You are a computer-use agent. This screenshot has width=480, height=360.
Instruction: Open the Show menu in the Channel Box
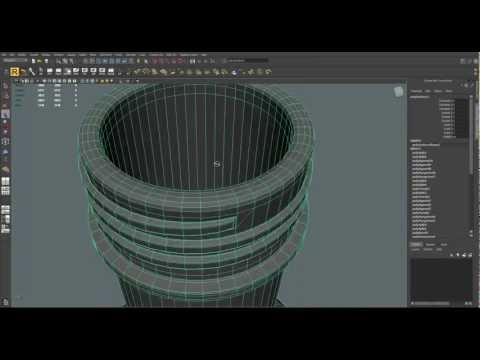[449, 91]
